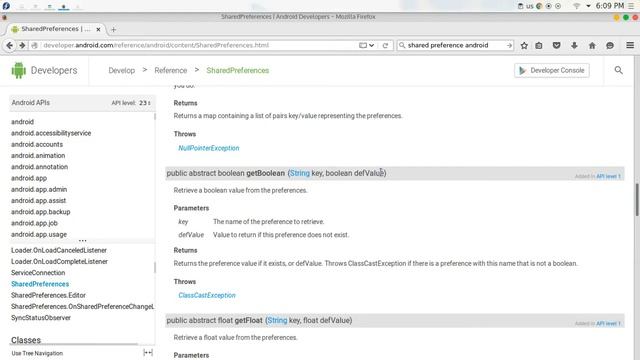This screenshot has width=640, height=360.
Task: Bookmark this page with star icon
Action: click(x=524, y=45)
